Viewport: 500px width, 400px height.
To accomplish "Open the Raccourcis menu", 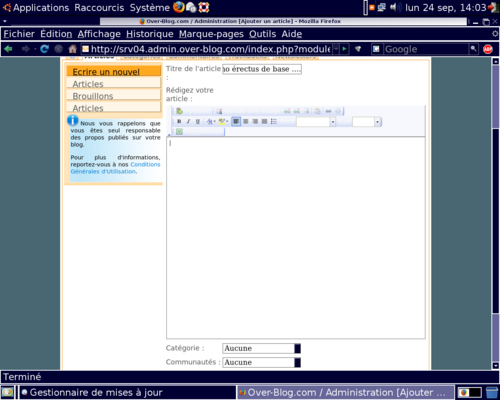I will pos(99,8).
